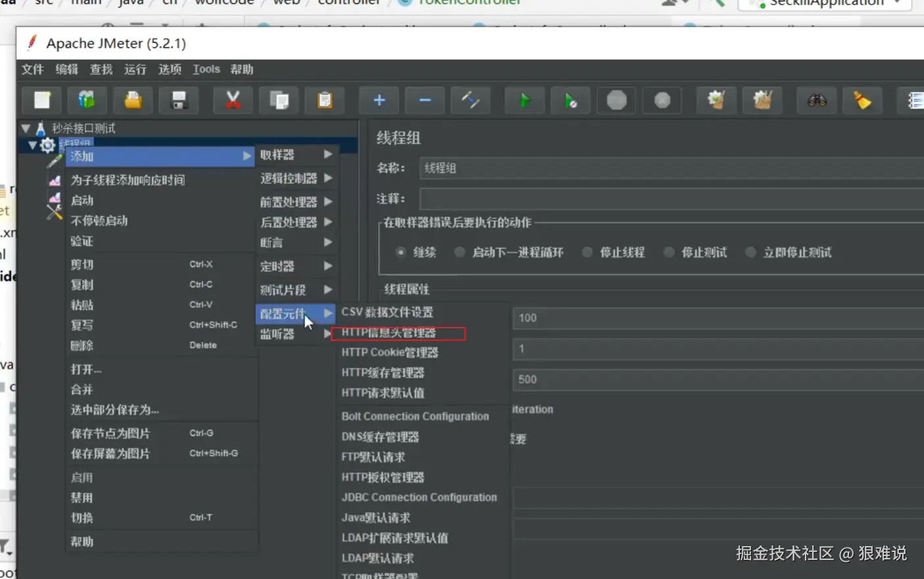Click the field containing 100
924x579 pixels.
pyautogui.click(x=718, y=318)
